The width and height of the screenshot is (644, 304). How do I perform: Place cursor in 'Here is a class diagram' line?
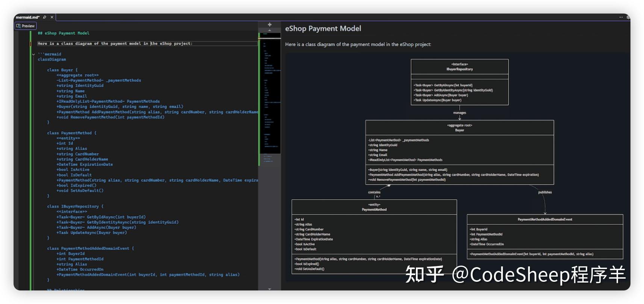tap(115, 44)
